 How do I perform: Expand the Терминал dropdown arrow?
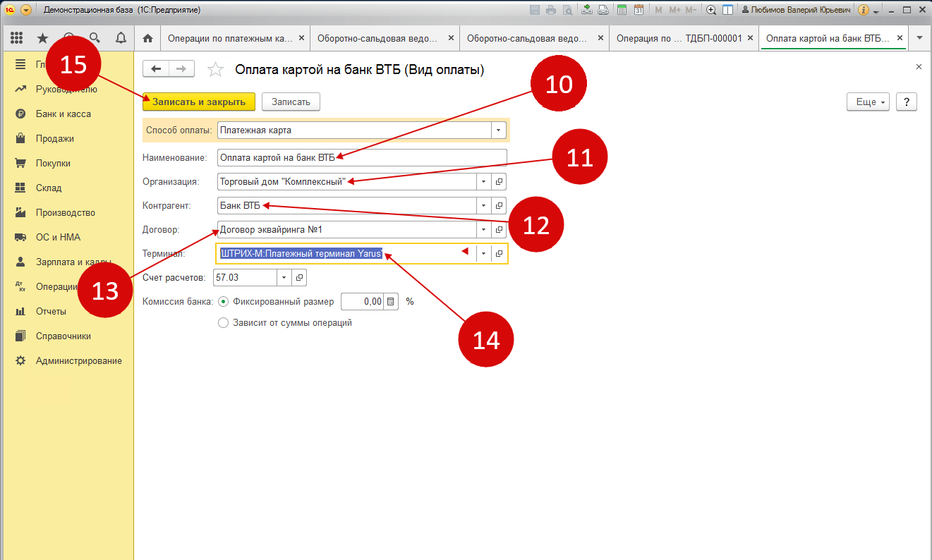pos(483,253)
